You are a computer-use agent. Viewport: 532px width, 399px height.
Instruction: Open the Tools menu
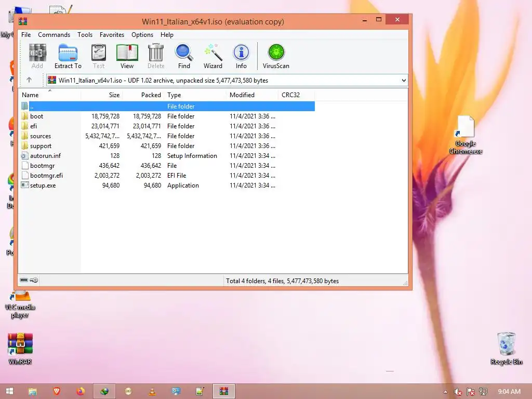[x=85, y=35]
